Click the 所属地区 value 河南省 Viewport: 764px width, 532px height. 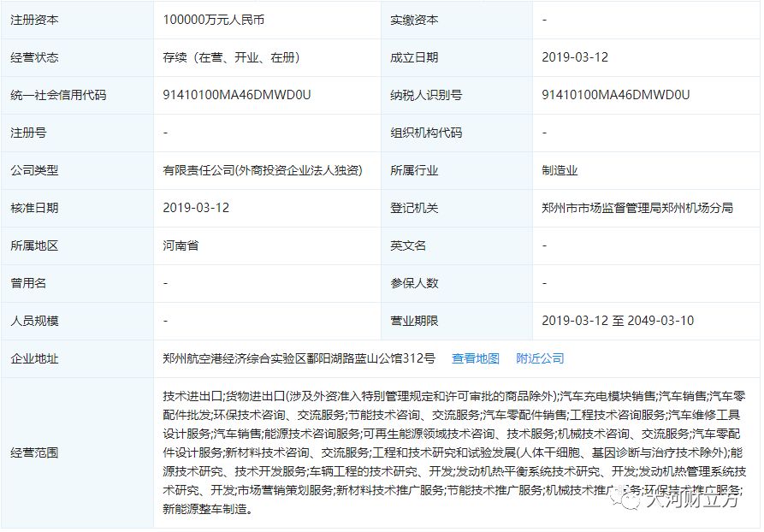(x=181, y=245)
